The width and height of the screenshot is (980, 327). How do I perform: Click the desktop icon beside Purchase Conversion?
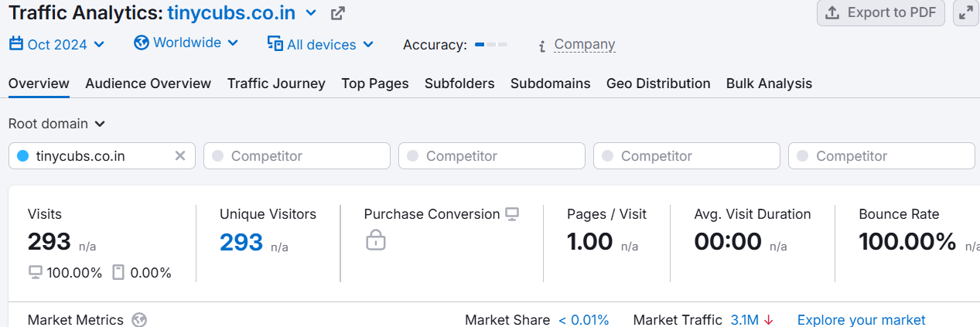pos(512,214)
